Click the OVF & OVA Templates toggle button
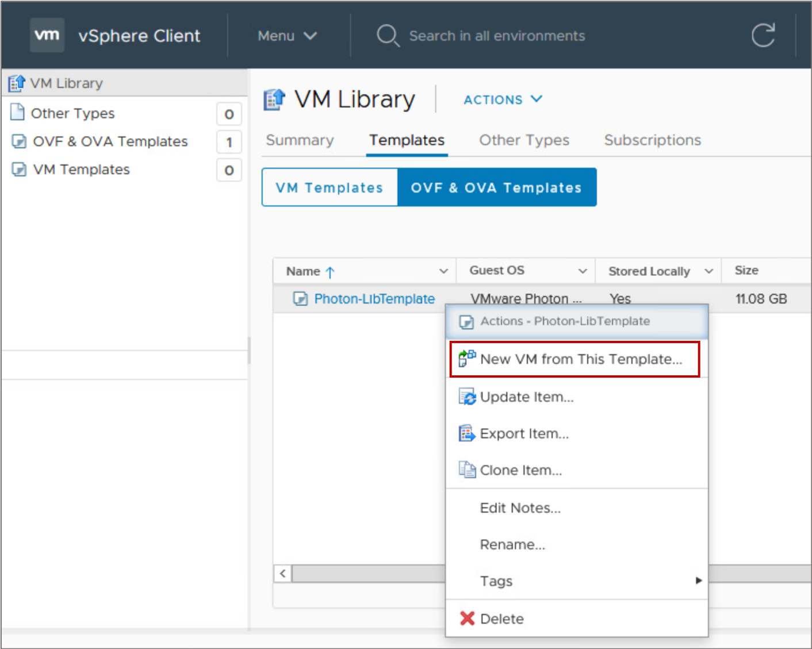 [x=497, y=187]
